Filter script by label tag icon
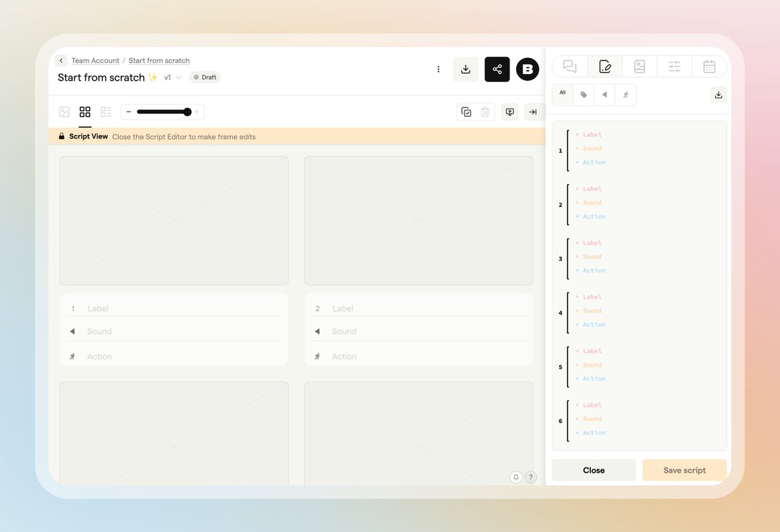 tap(584, 95)
